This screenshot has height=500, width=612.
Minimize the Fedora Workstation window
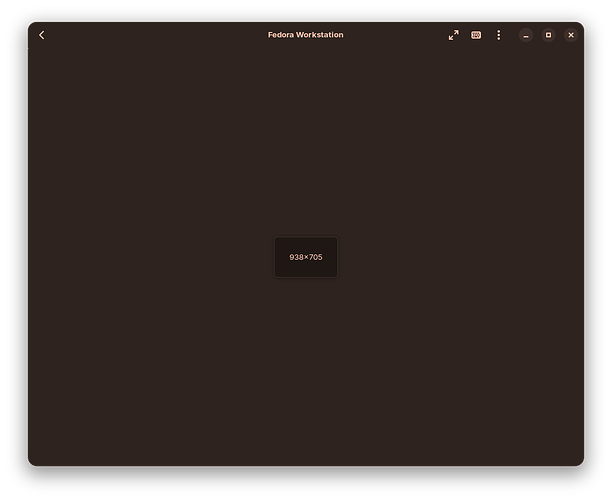526,35
